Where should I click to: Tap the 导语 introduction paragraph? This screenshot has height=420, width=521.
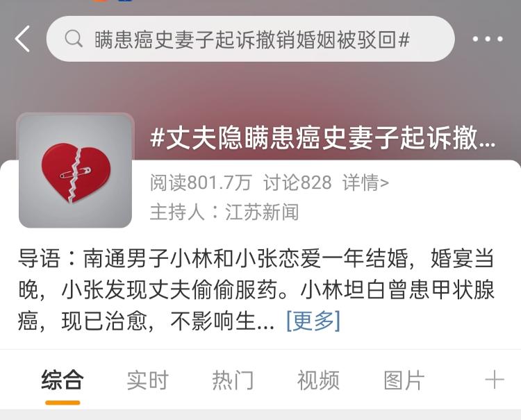[256, 289]
